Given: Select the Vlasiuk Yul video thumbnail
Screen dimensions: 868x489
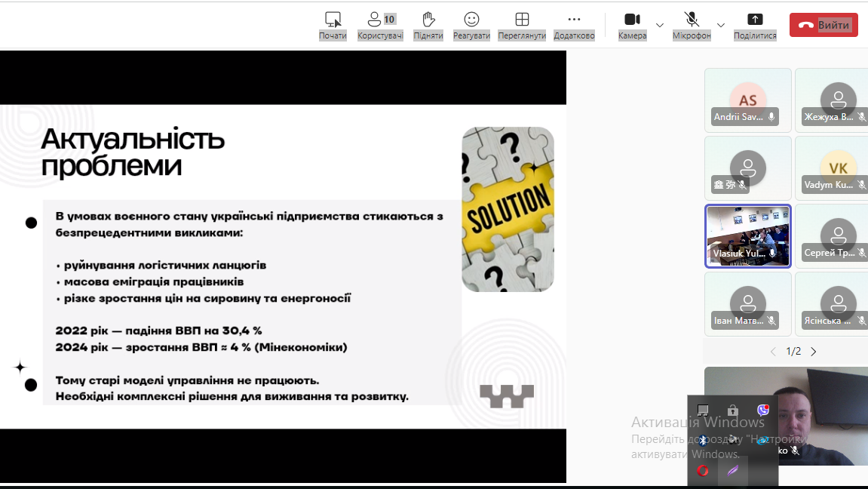Looking at the screenshot, I should [747, 236].
